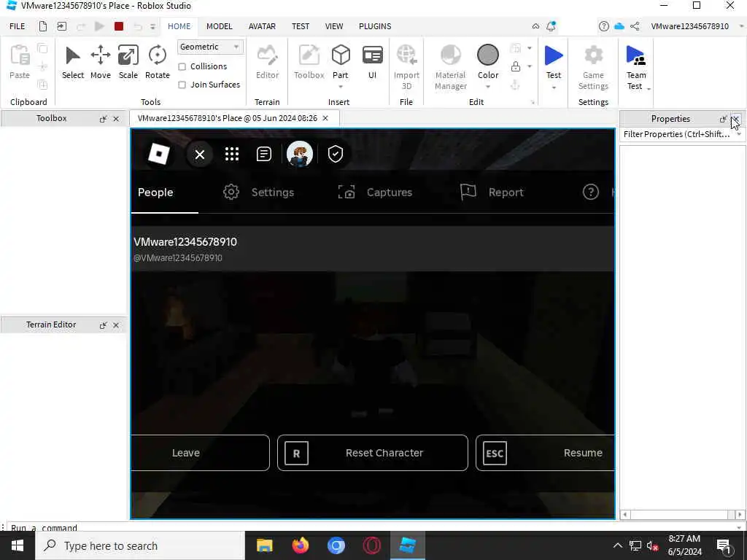747x560 pixels.
Task: Open the Geometric snapping dropdown
Action: (x=209, y=47)
